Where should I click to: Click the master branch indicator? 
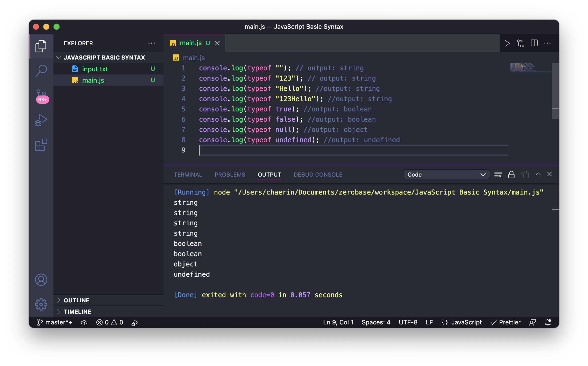[x=55, y=322]
